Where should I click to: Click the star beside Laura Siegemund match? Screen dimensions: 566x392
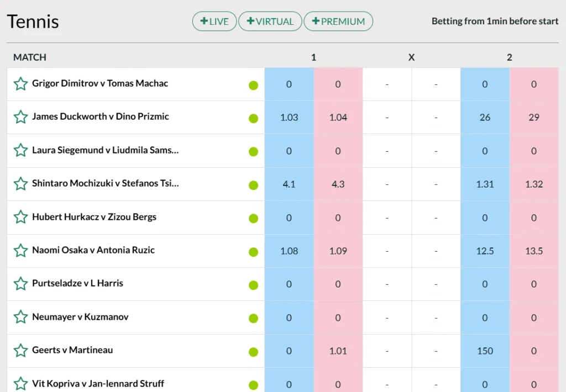tap(20, 150)
